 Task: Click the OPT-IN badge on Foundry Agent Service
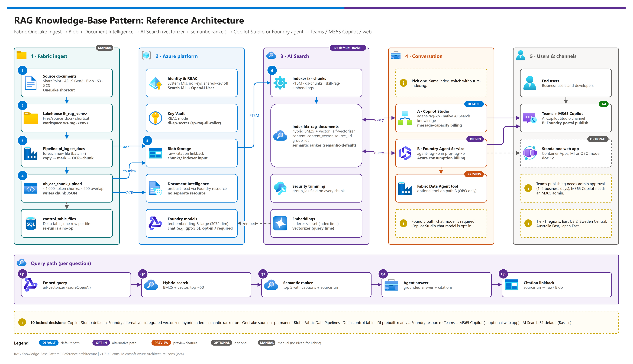click(x=475, y=139)
